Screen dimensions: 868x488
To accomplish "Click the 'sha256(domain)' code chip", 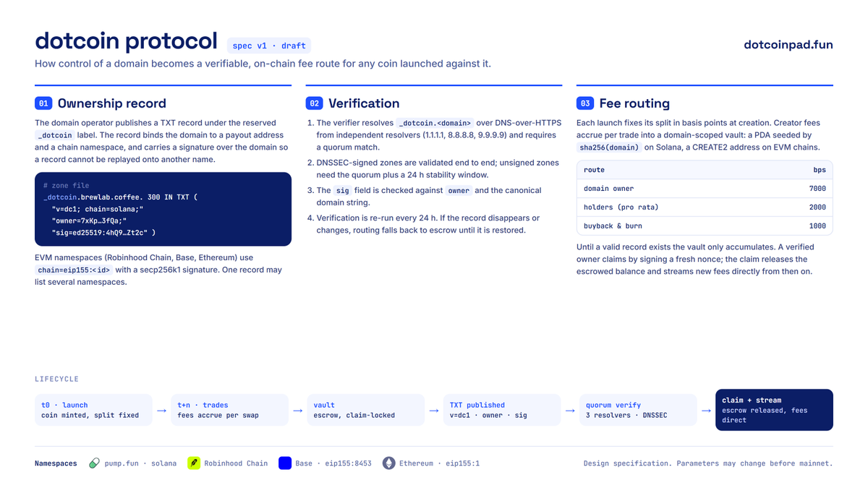I will (x=610, y=147).
